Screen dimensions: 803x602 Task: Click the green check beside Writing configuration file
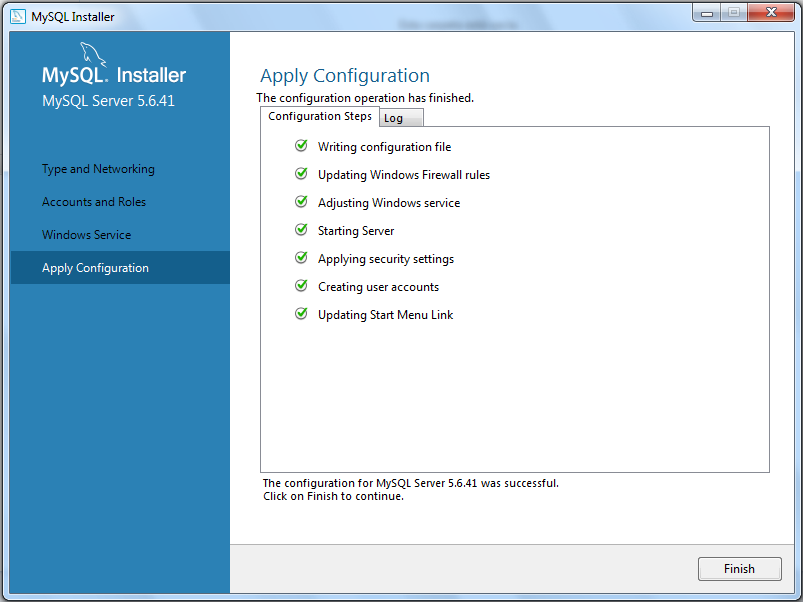(x=301, y=146)
